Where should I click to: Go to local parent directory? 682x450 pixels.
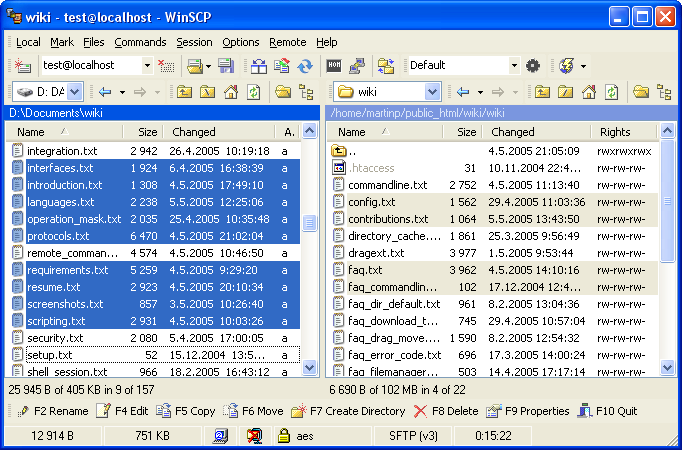pyautogui.click(x=184, y=92)
